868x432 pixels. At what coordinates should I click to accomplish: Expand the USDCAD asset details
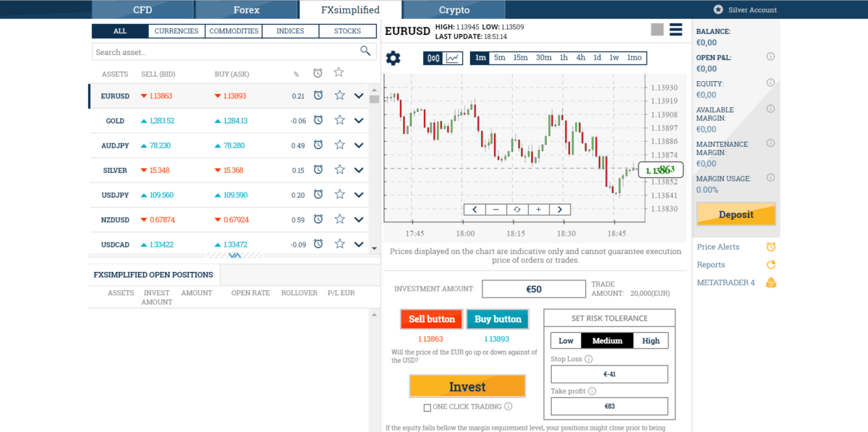(x=359, y=245)
